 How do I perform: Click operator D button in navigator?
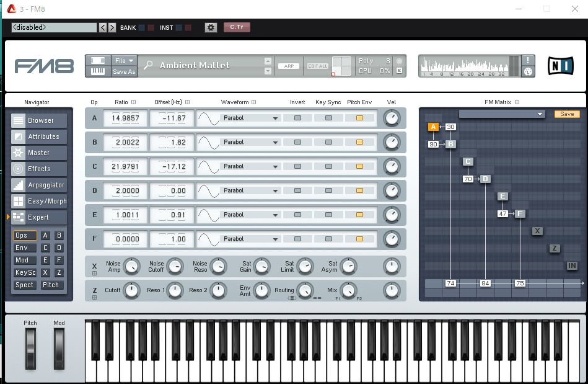click(x=59, y=248)
